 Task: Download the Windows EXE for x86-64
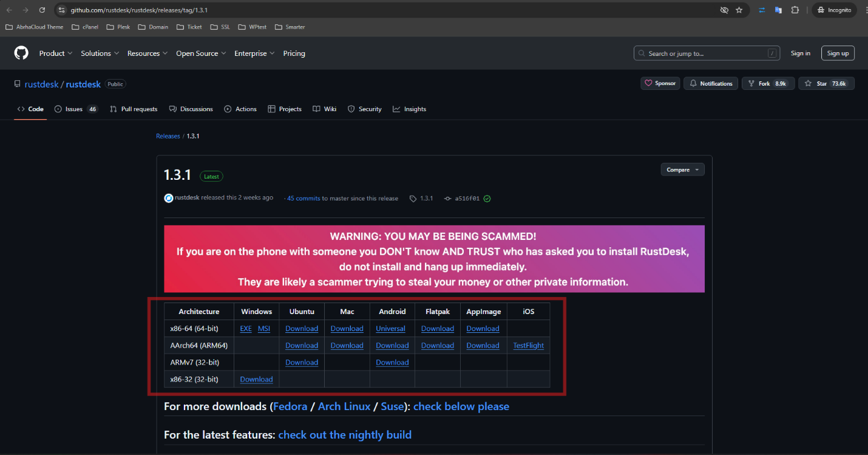pos(246,329)
